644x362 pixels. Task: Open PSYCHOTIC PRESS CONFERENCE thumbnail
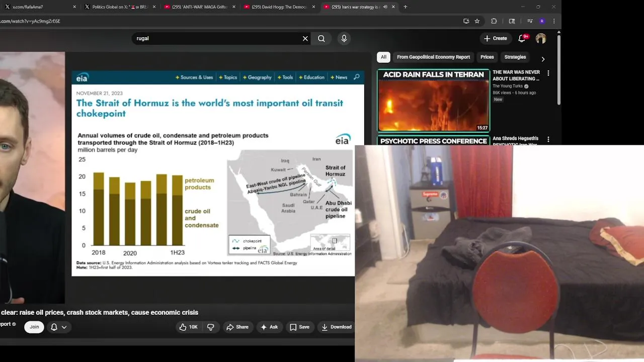pos(433,141)
